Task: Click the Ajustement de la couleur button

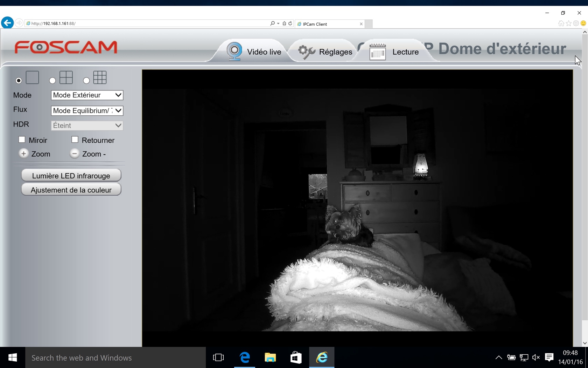Action: [x=71, y=190]
